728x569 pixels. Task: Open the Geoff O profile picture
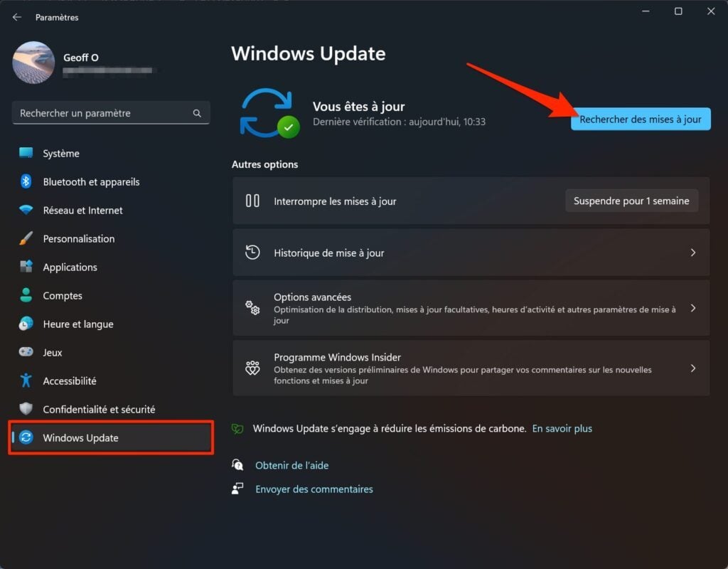click(x=33, y=63)
